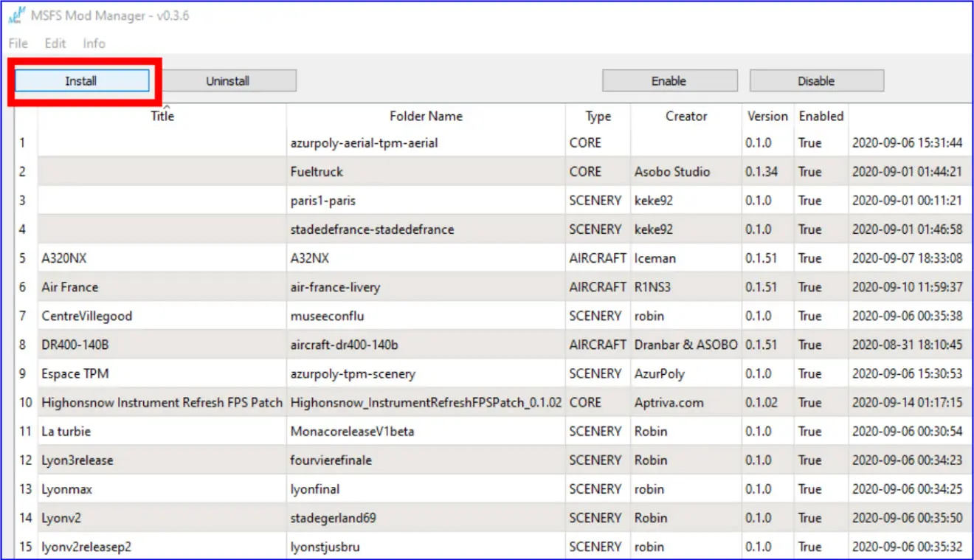Uninstall the selected mod
Screen dimensions: 974x560
coord(229,80)
